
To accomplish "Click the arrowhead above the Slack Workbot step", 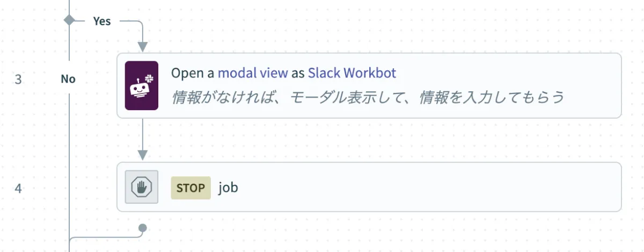I will [142, 46].
